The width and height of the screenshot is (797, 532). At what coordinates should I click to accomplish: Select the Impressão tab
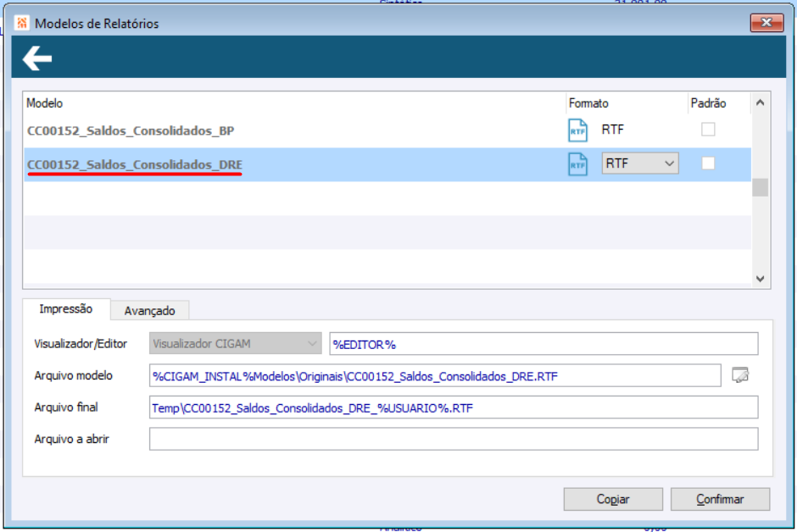point(66,309)
